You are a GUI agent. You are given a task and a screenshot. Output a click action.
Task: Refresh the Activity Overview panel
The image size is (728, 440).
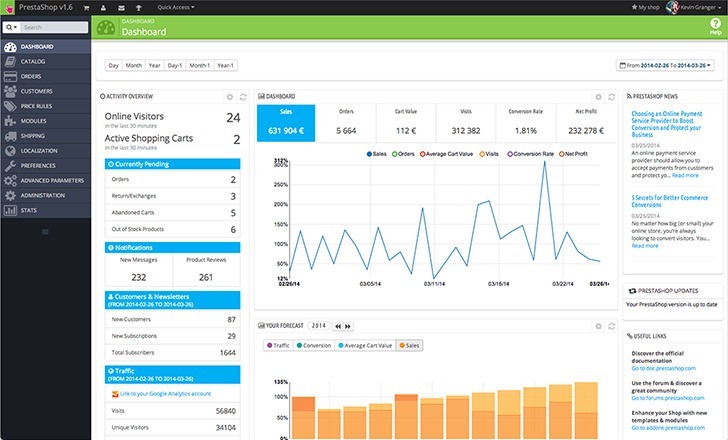click(x=242, y=97)
